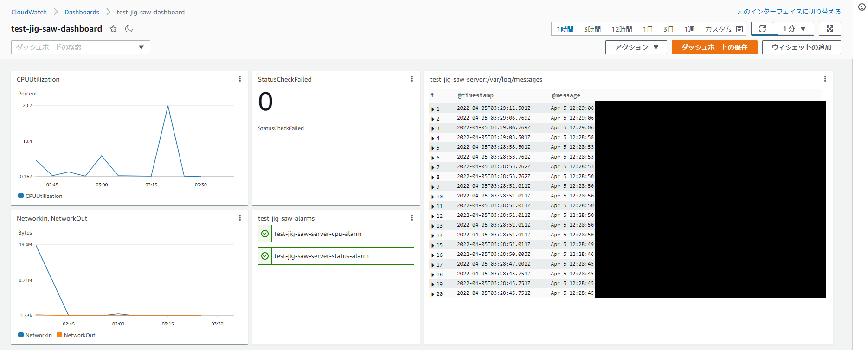Screen dimensions: 868x350
Task: Toggle the NetworkOut legend series
Action: pyautogui.click(x=76, y=335)
